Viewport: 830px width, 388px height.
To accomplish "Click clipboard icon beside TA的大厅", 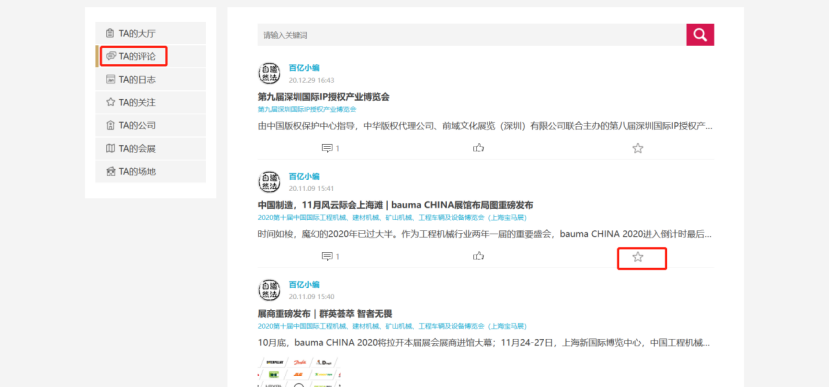I will 110,33.
